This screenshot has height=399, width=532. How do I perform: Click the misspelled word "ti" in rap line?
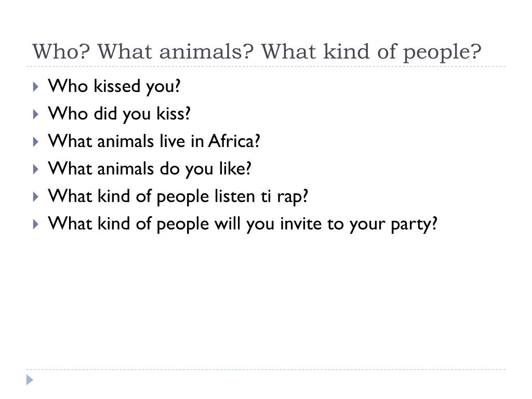coord(266,196)
